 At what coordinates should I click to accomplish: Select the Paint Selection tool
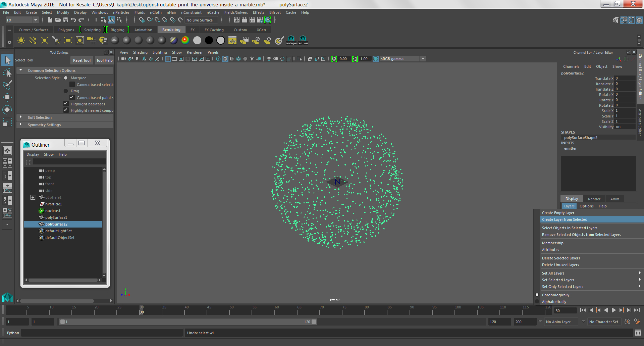pyautogui.click(x=7, y=85)
